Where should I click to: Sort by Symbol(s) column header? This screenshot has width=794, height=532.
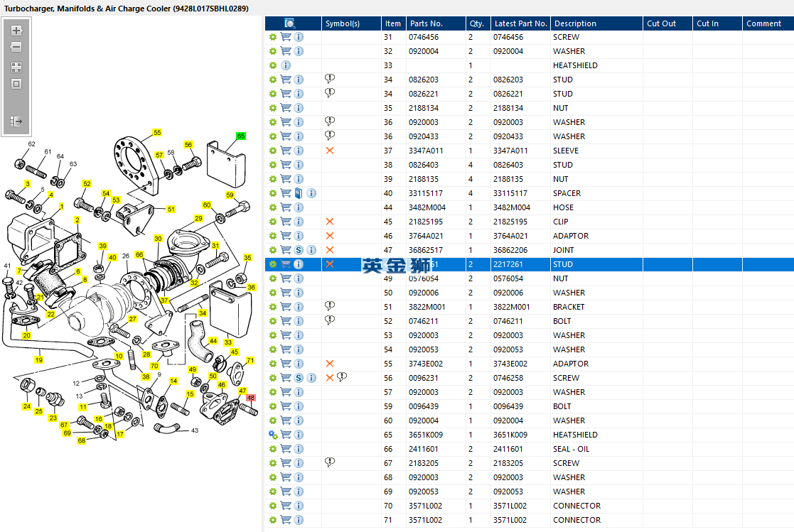tap(351, 23)
